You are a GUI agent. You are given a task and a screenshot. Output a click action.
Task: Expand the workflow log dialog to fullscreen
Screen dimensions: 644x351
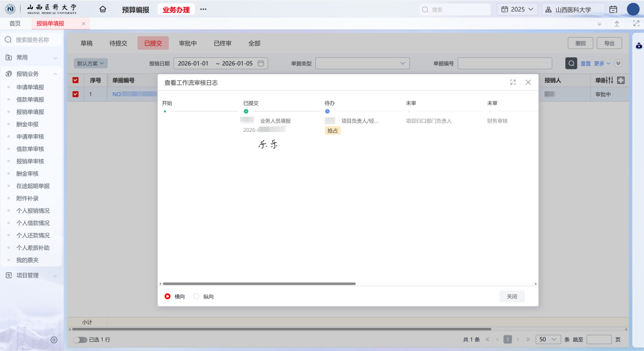tap(513, 82)
